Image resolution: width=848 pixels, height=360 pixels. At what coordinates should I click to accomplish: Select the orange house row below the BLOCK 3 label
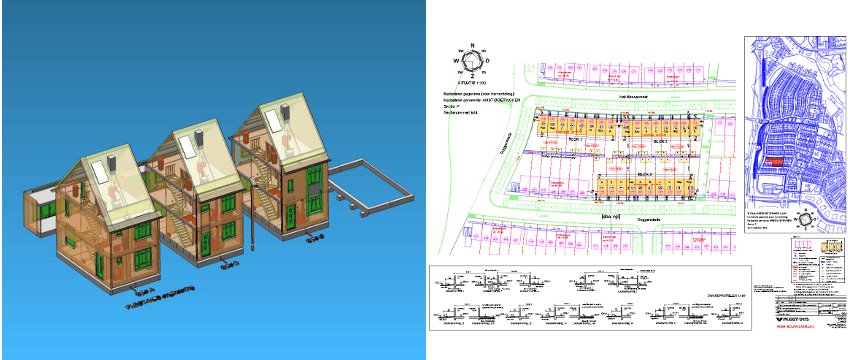pyautogui.click(x=646, y=188)
